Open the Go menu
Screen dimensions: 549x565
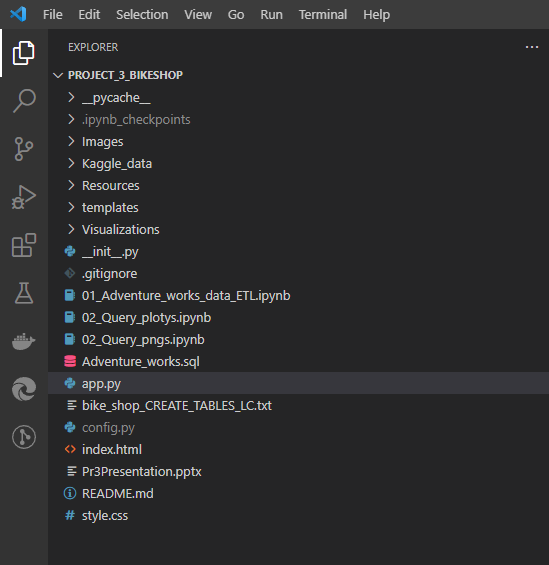coord(236,15)
